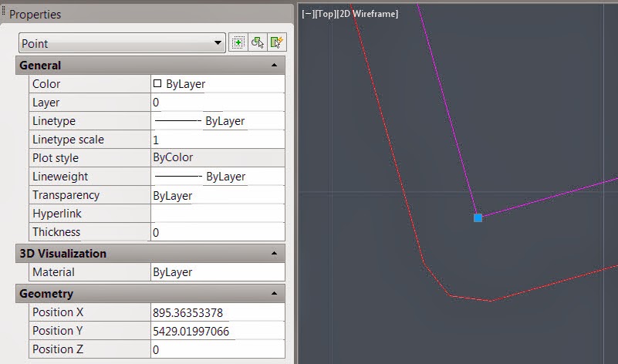Edit the Position Y value

[x=218, y=331]
